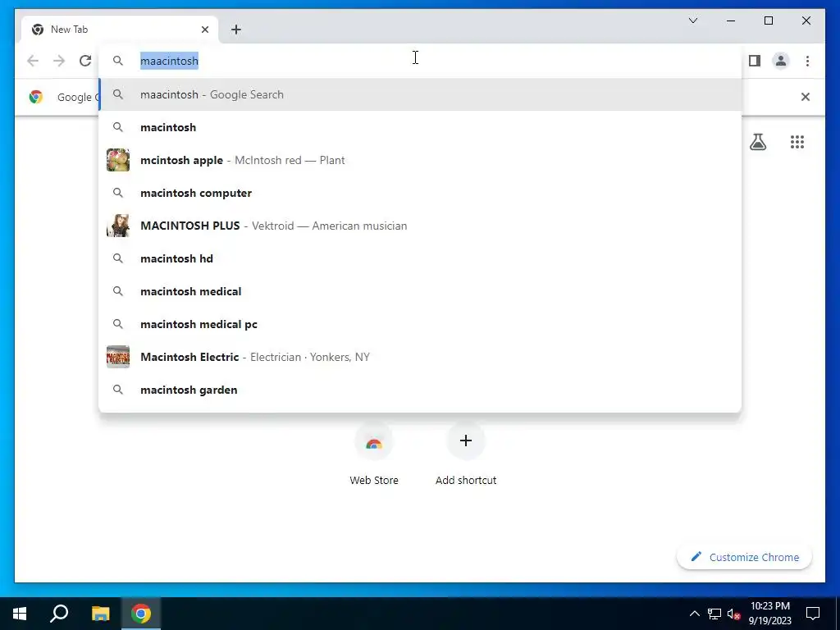Select the mcintosh apple suggestion
Screen dimensions: 840x630
tap(421, 160)
